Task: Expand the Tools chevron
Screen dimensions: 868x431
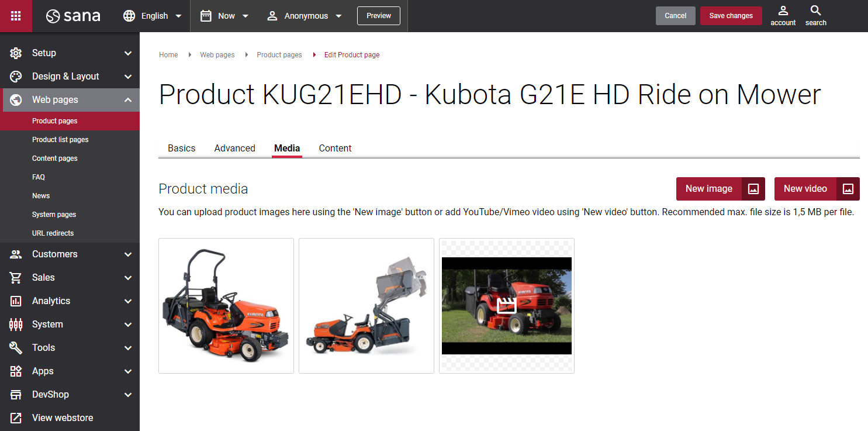Action: pyautogui.click(x=128, y=348)
